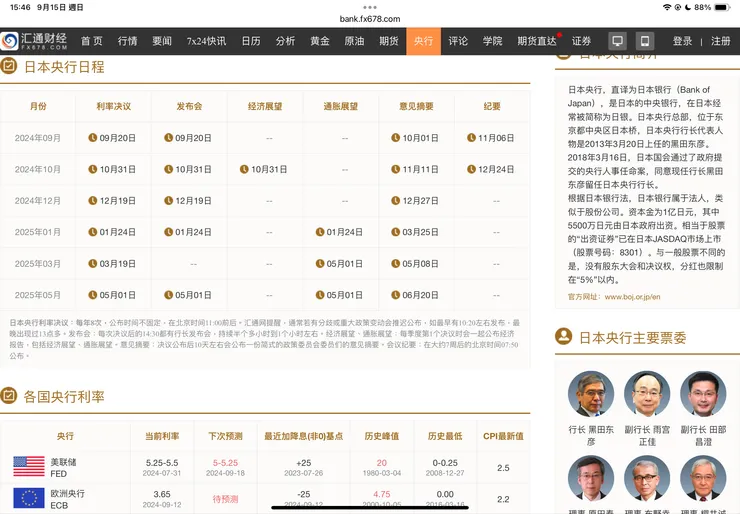Click the 美联储 FED row name

[x=63, y=467]
